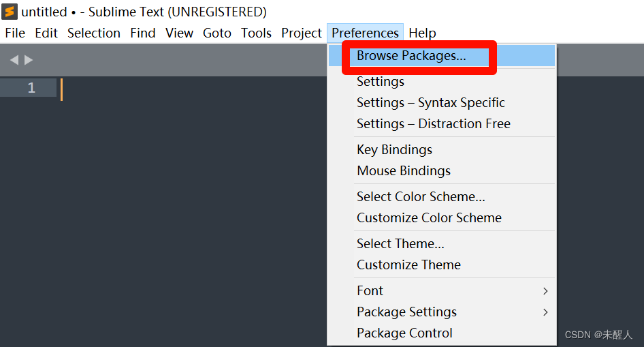Open the Edit menu

[46, 33]
